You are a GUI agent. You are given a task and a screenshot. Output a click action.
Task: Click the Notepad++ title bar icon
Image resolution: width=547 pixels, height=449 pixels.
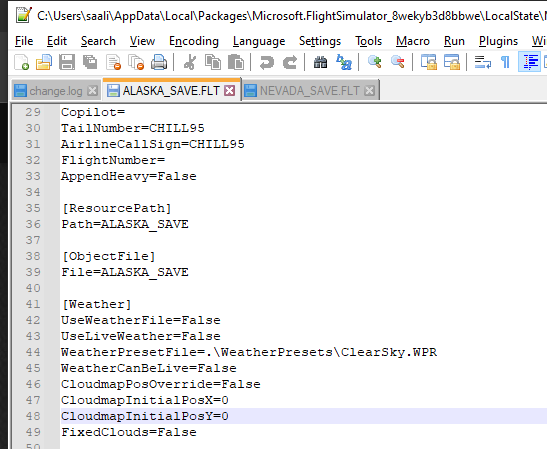click(23, 15)
